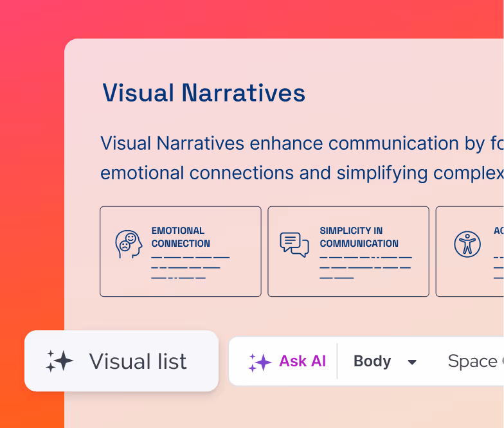Click the Simplicity in Communication card title
Screen dimensions: 504x428
point(359,237)
